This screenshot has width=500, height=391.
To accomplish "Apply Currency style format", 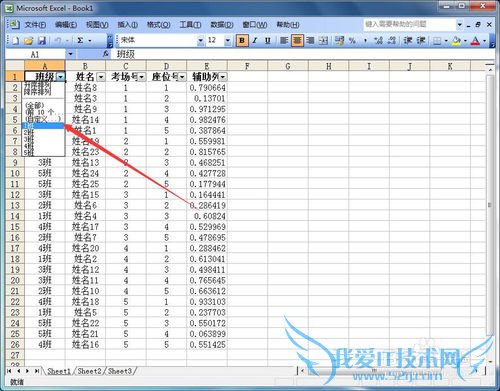I will [x=339, y=41].
